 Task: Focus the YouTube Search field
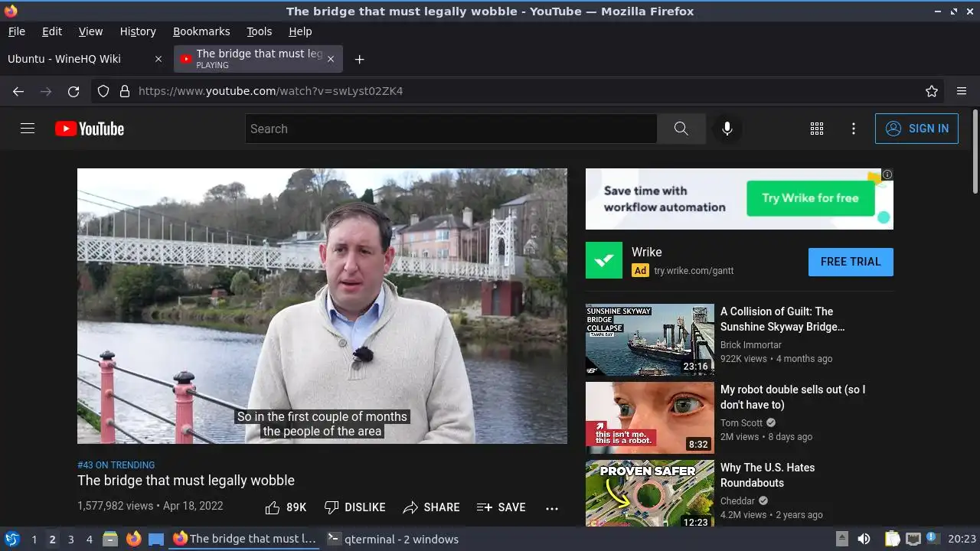(451, 129)
